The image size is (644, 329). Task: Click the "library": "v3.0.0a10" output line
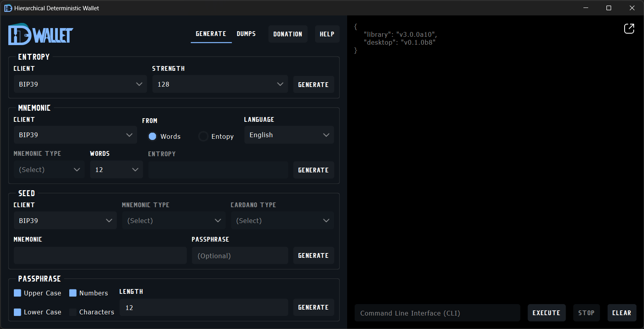(401, 34)
